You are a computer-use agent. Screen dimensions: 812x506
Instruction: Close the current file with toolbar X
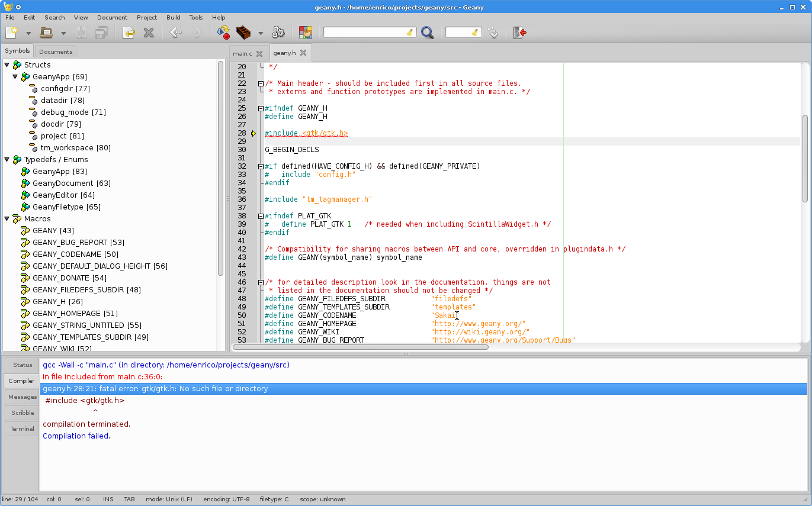tap(149, 33)
